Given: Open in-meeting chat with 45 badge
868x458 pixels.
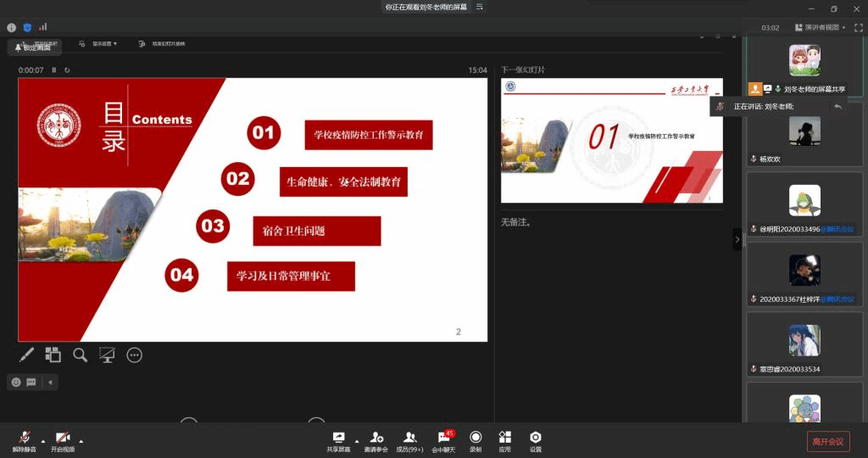Looking at the screenshot, I should coord(443,440).
